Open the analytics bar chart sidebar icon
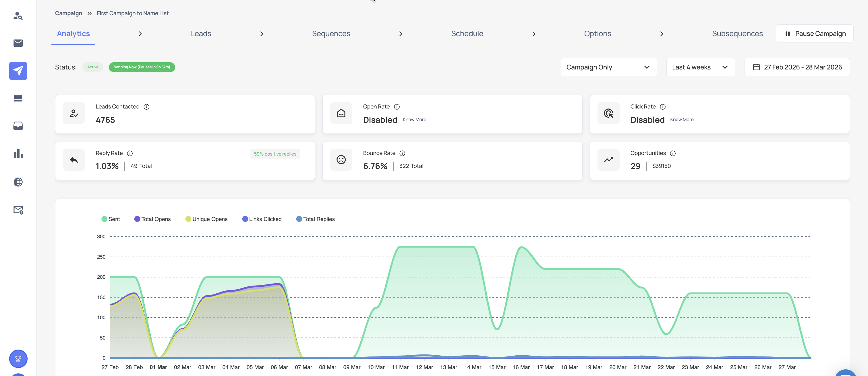Image resolution: width=868 pixels, height=376 pixels. click(x=18, y=154)
